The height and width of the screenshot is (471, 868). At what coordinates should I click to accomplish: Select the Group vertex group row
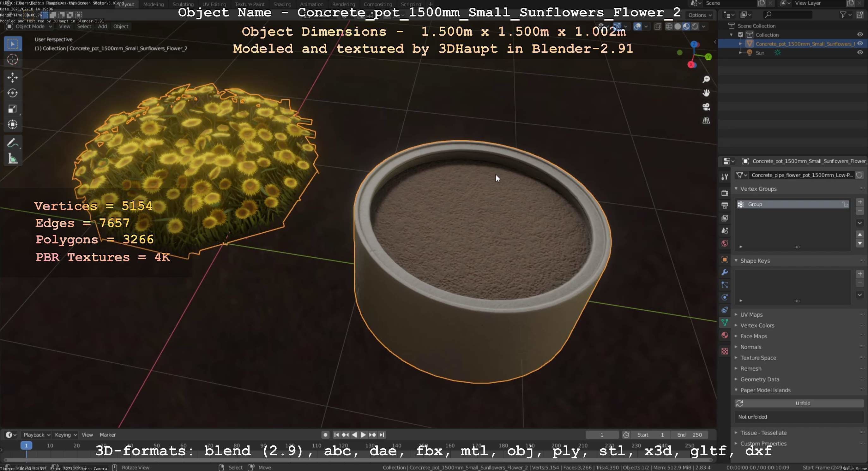click(792, 204)
